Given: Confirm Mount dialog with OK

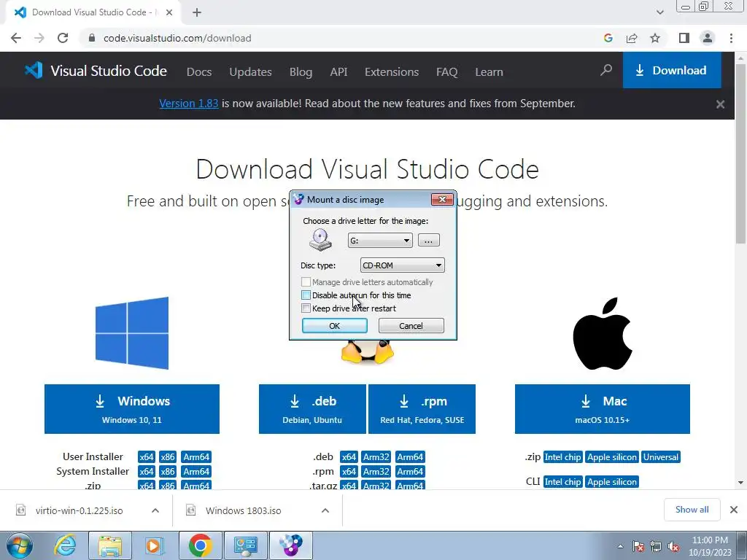Looking at the screenshot, I should [x=334, y=326].
